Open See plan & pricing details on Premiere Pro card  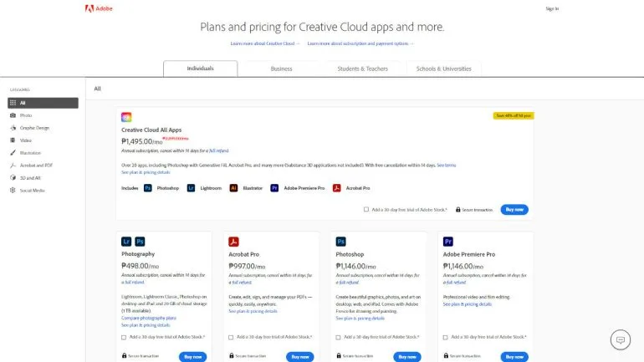click(x=467, y=304)
